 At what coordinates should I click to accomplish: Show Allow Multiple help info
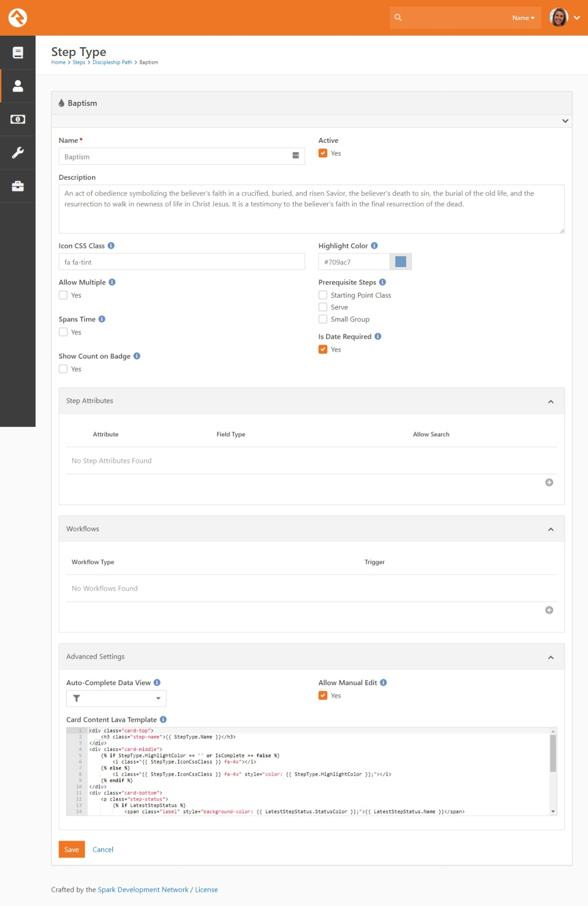point(112,282)
